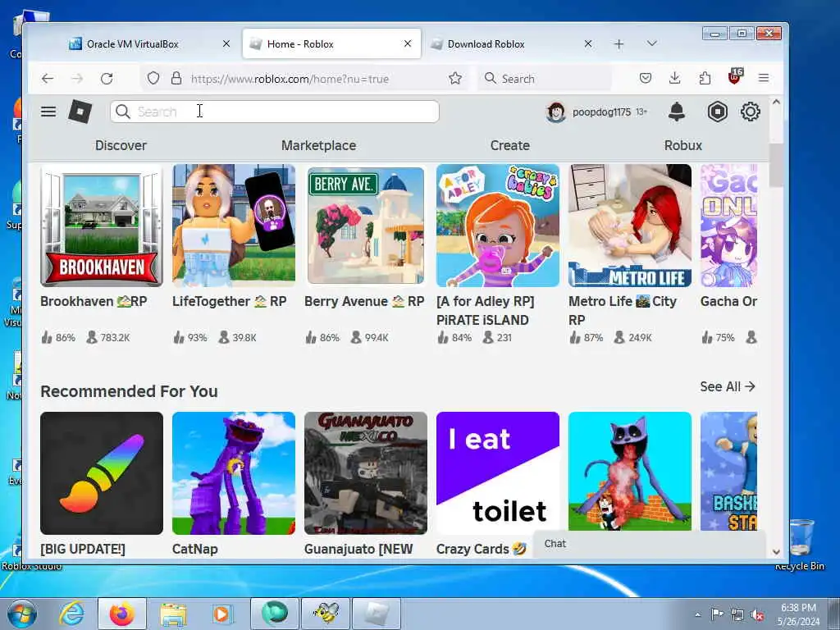Click the tracking protection shield icon
The height and width of the screenshot is (630, 840).
[x=153, y=78]
